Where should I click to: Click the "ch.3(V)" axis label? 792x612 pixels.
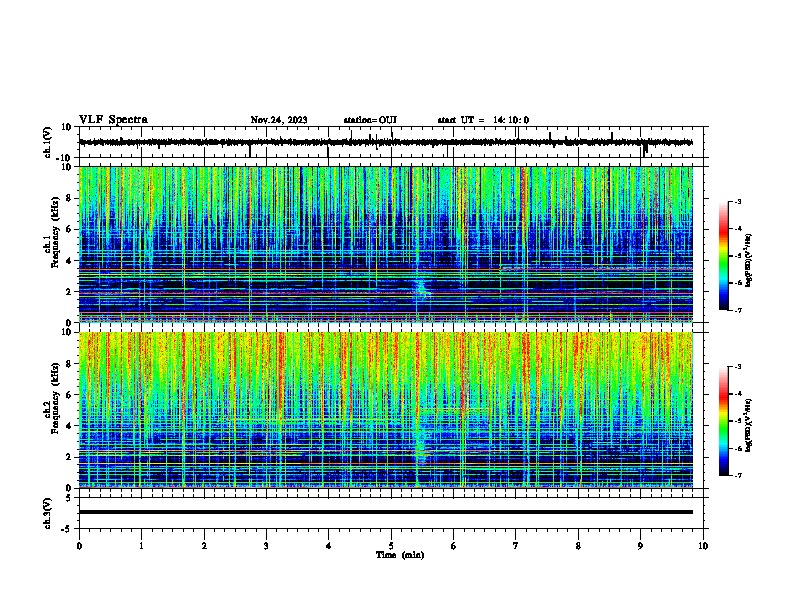click(x=47, y=513)
